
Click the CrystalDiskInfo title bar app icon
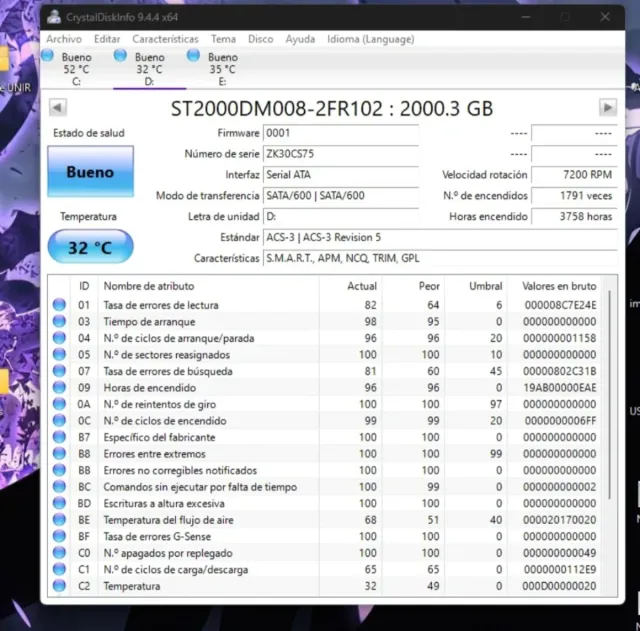53,18
